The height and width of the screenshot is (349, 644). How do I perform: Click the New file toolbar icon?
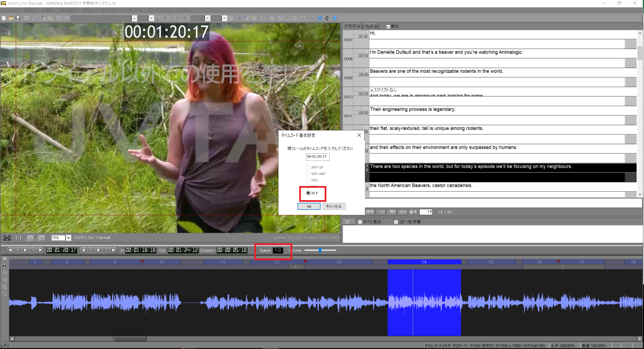tap(4, 18)
